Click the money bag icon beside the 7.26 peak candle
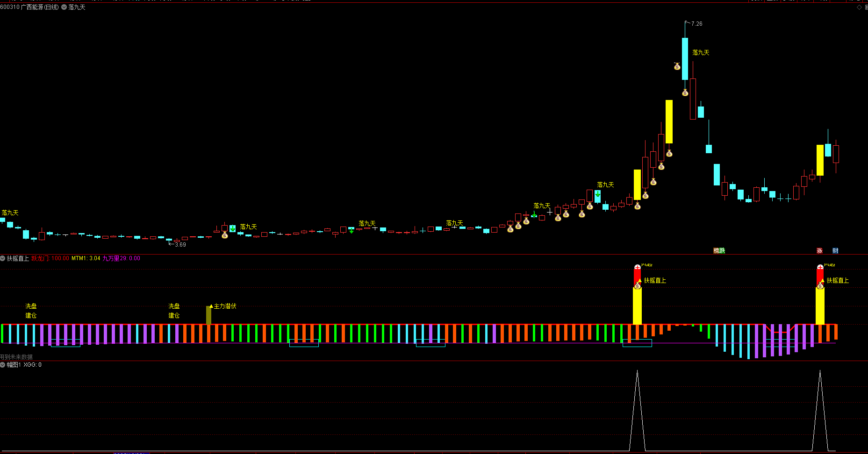The width and height of the screenshot is (868, 454). [677, 66]
